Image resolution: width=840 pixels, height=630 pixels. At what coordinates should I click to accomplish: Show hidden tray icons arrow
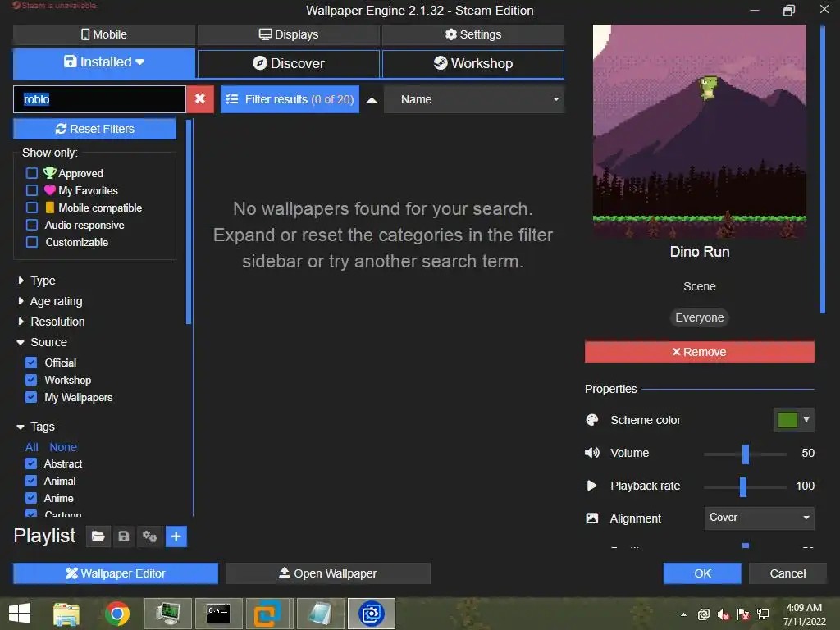683,614
